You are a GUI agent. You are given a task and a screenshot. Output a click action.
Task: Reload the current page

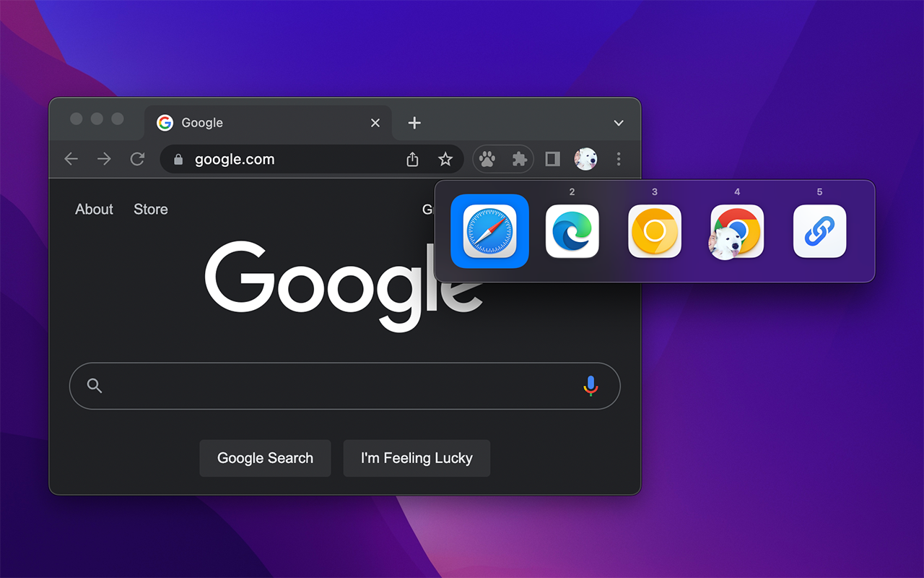point(137,159)
